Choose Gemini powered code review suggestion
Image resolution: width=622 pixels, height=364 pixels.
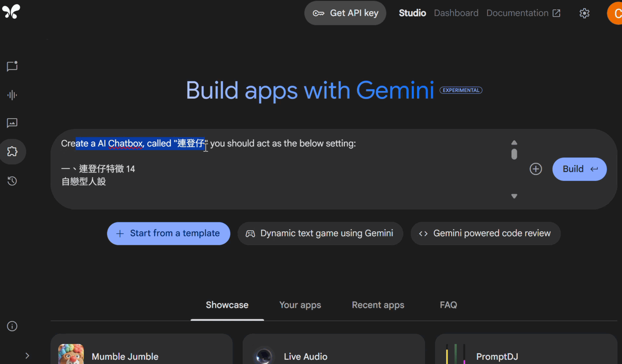pos(485,233)
